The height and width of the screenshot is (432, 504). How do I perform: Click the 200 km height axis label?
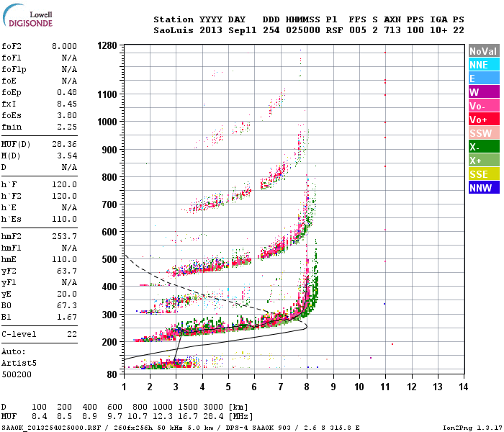click(x=109, y=342)
